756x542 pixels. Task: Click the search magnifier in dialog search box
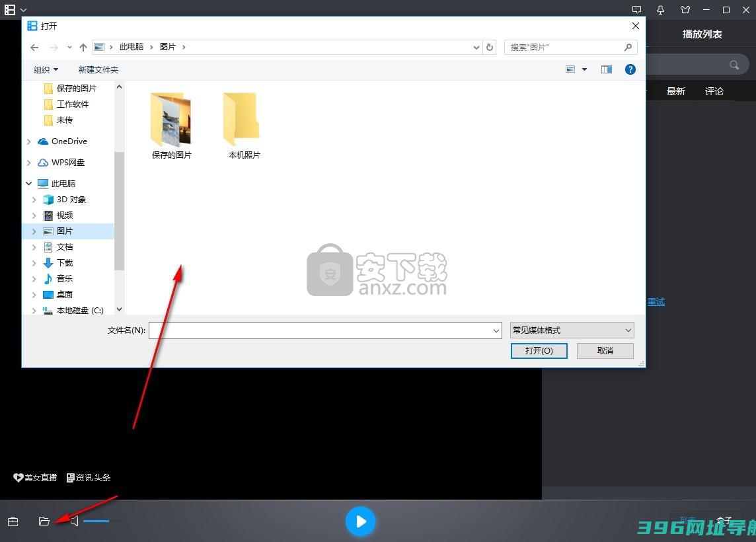(x=628, y=47)
